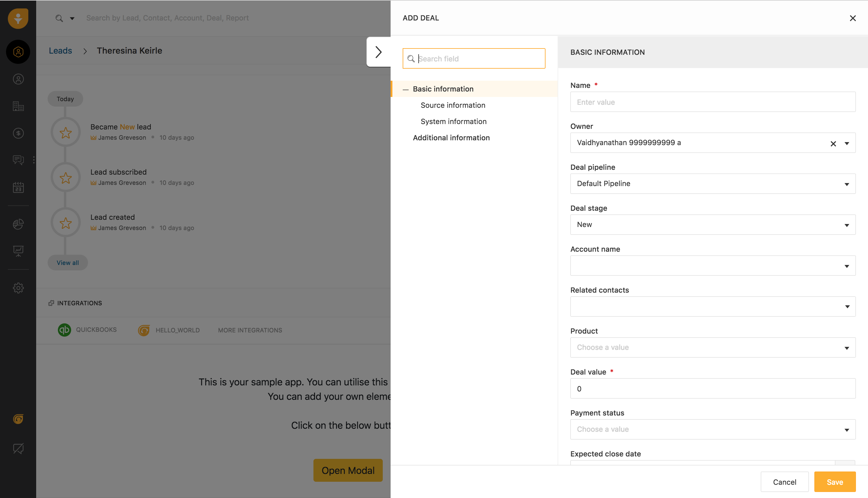Open the Account name dropdown
Image resolution: width=868 pixels, height=498 pixels.
click(712, 266)
